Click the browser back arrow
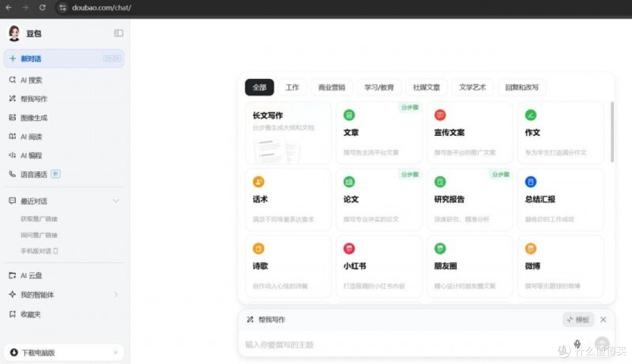The width and height of the screenshot is (632, 364). click(8, 7)
